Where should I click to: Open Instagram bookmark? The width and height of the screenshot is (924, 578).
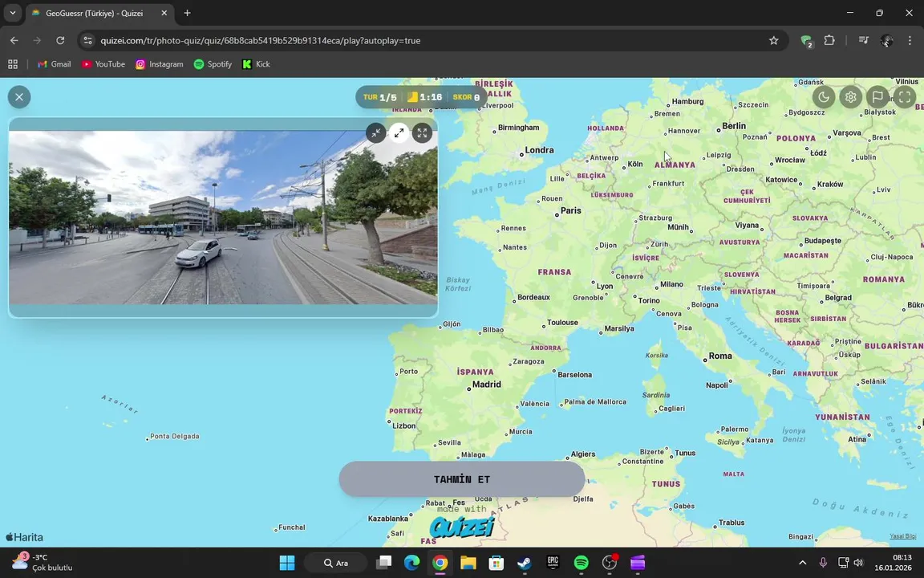pyautogui.click(x=159, y=64)
